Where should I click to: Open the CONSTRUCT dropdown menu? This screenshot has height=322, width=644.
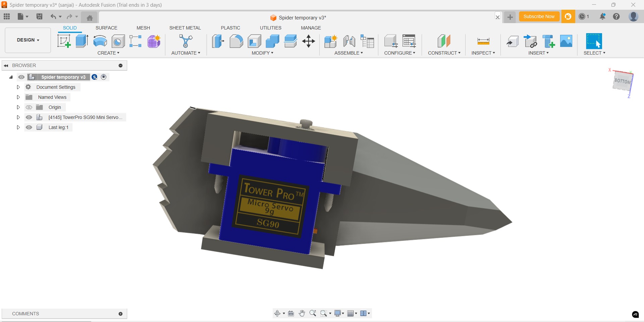coord(444,53)
